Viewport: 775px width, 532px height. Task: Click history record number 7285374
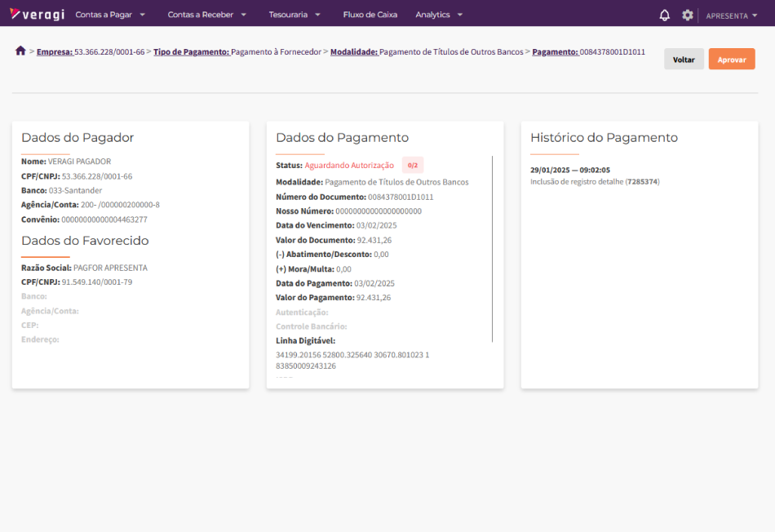[642, 181]
